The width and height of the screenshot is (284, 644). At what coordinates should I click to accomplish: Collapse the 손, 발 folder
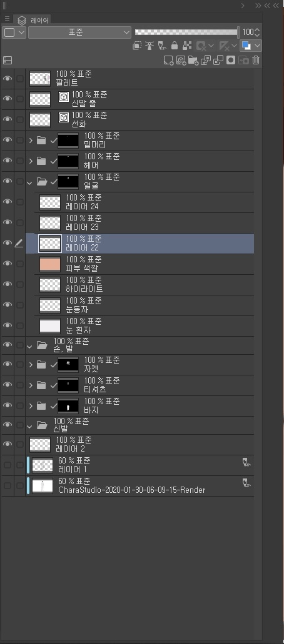29,346
